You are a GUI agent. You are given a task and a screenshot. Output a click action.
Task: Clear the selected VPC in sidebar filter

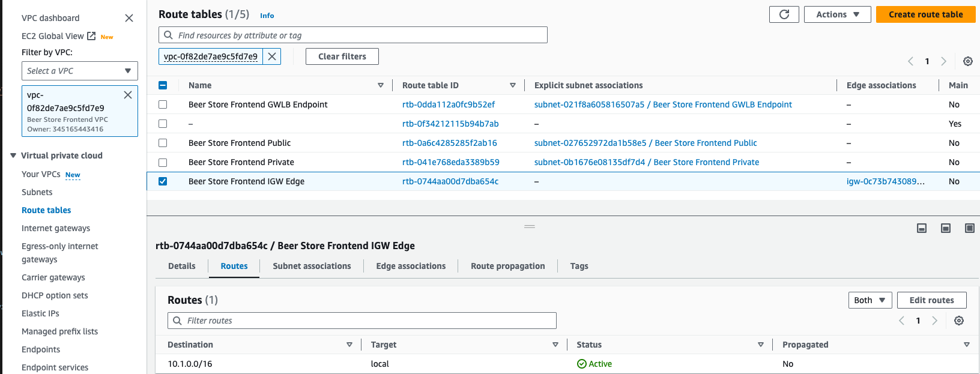(x=128, y=95)
